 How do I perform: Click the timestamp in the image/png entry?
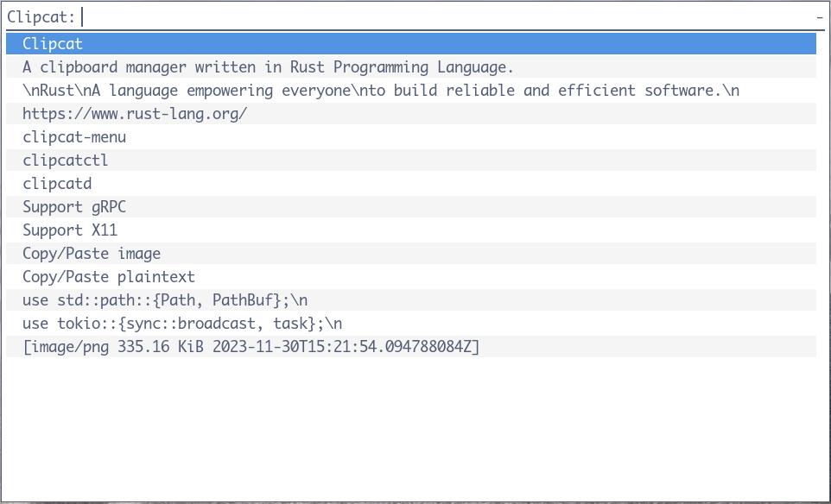[x=343, y=347]
